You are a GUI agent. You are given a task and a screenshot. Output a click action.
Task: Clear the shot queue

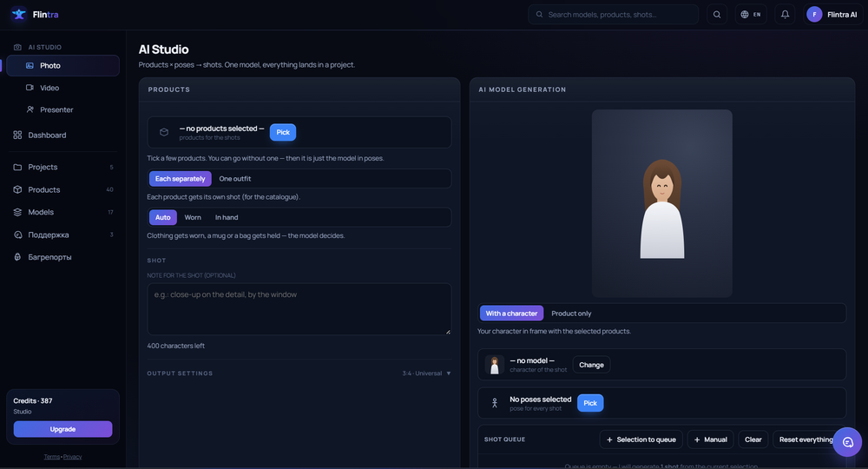coord(753,439)
